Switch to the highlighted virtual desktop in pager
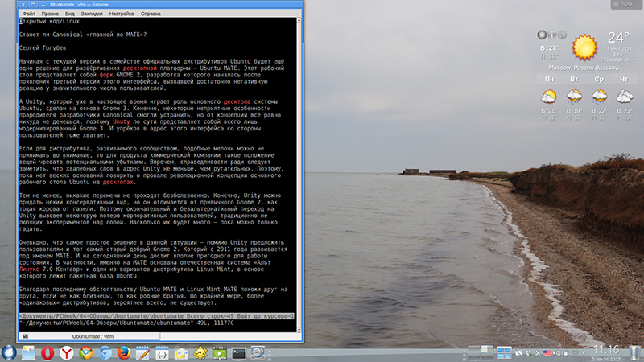Viewport: 644px width, 362px height. 487,350
